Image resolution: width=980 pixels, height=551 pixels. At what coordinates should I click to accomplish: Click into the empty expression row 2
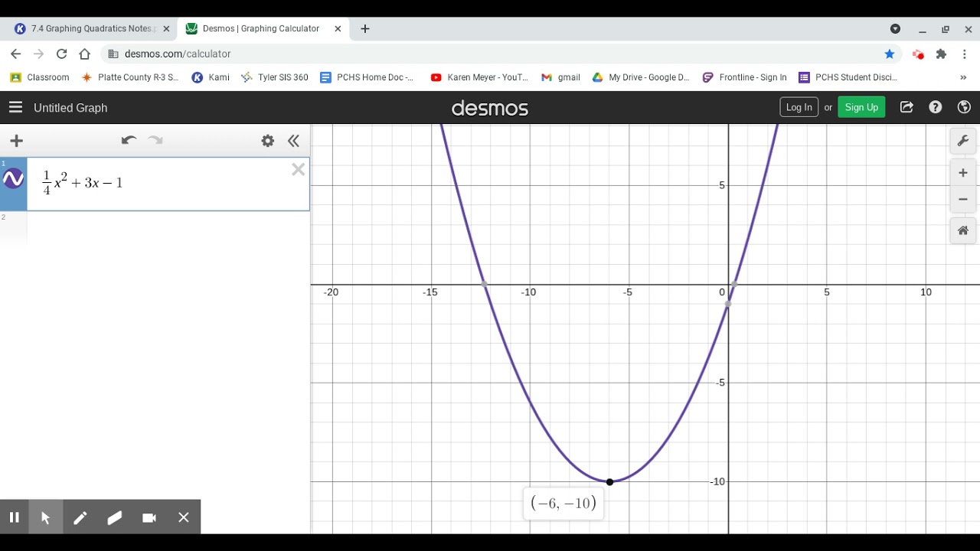point(168,229)
